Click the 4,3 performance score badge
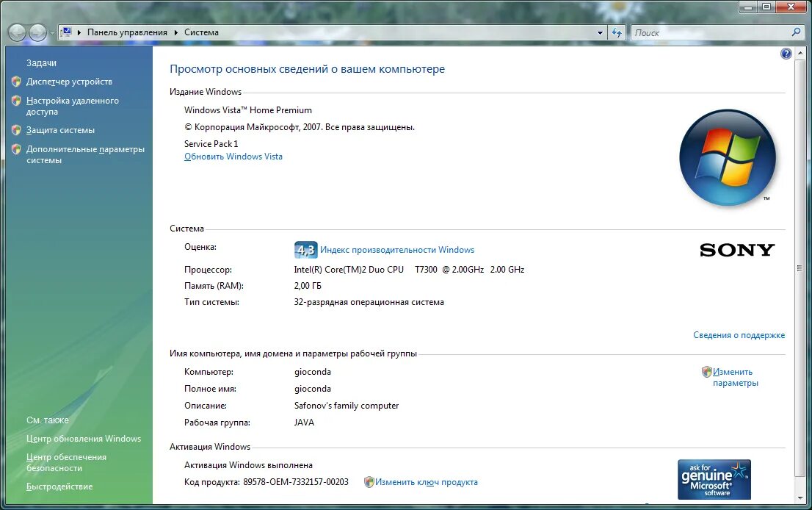 (x=305, y=250)
